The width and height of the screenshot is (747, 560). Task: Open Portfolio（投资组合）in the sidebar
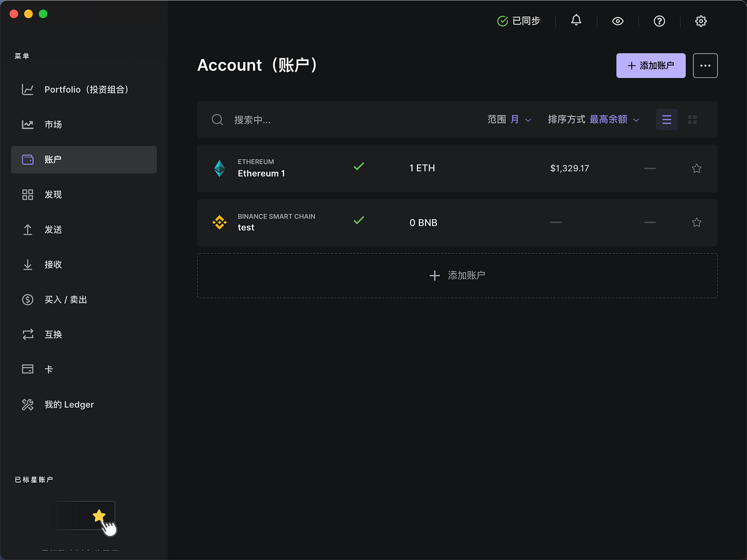[x=84, y=90]
